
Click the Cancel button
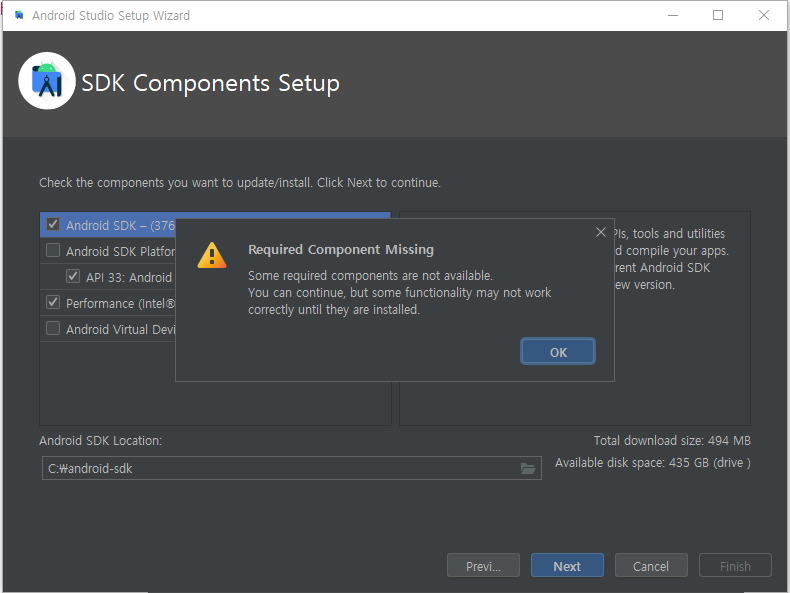[651, 565]
